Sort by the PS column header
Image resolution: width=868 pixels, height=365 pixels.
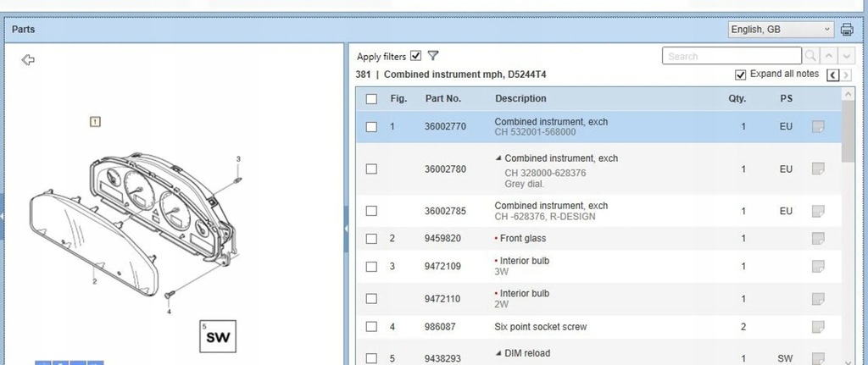(786, 99)
